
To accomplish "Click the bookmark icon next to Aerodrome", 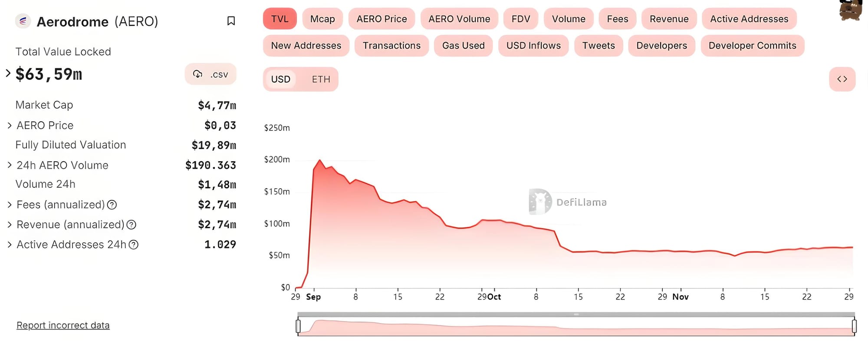I will pos(231,21).
